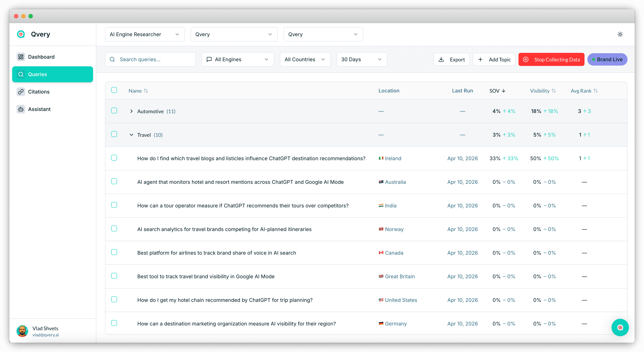This screenshot has width=644, height=352.
Task: Expand the Automotive topic group
Action: click(x=132, y=111)
